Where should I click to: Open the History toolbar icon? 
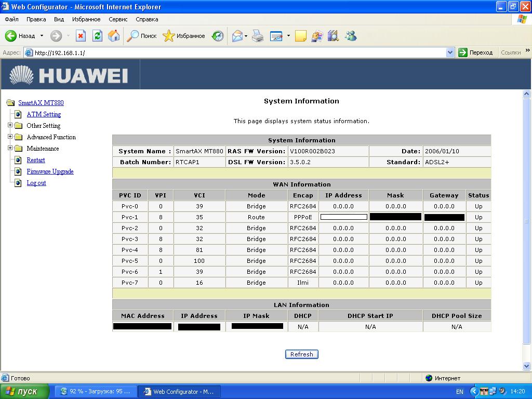[218, 36]
